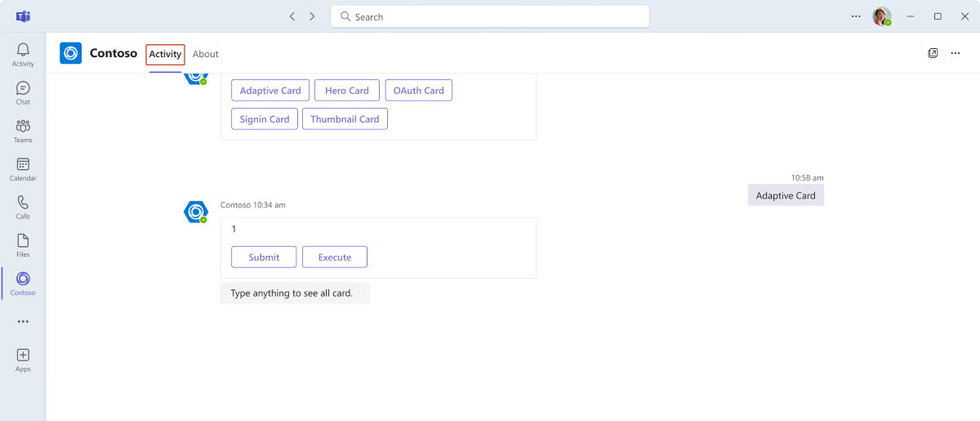Click the Thumbnail Card button

pos(345,119)
